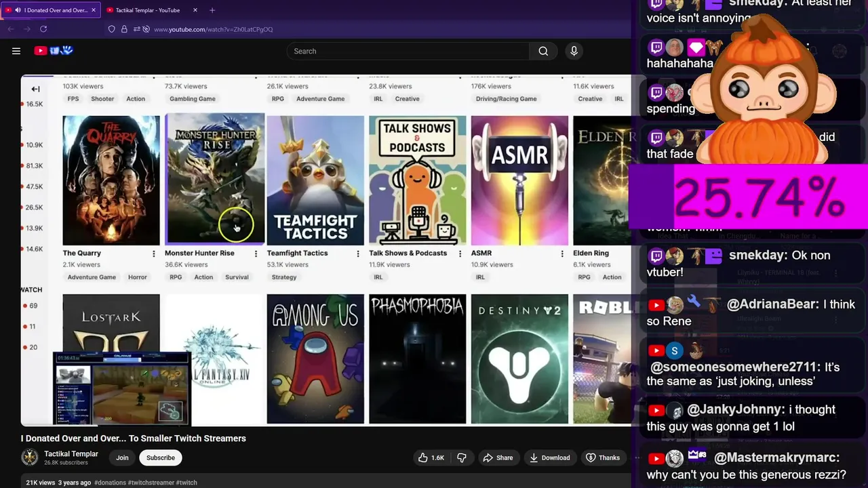
Task: Click The Quarry game cover in video
Action: (x=111, y=180)
